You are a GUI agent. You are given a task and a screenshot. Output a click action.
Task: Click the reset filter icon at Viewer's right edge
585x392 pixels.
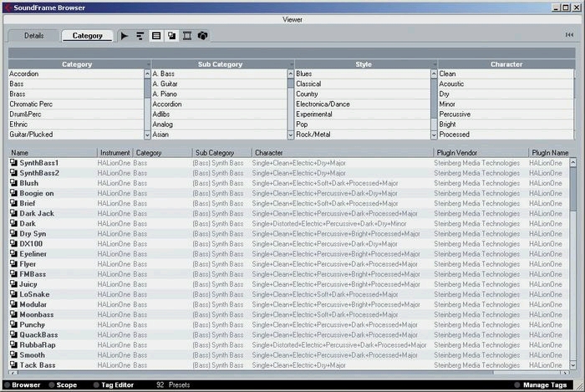[x=569, y=35]
